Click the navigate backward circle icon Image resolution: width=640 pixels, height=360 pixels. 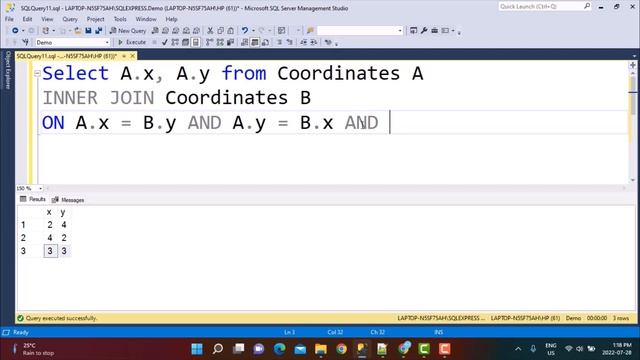pyautogui.click(x=15, y=31)
